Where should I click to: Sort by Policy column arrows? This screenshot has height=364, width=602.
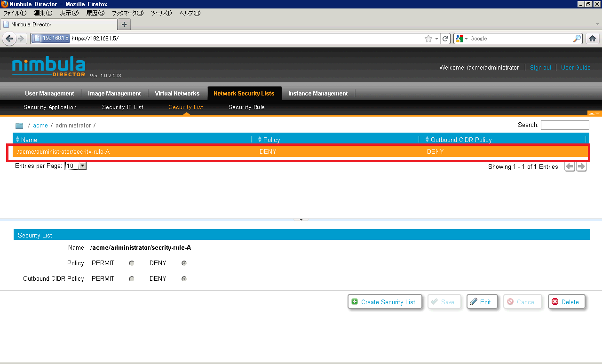260,140
